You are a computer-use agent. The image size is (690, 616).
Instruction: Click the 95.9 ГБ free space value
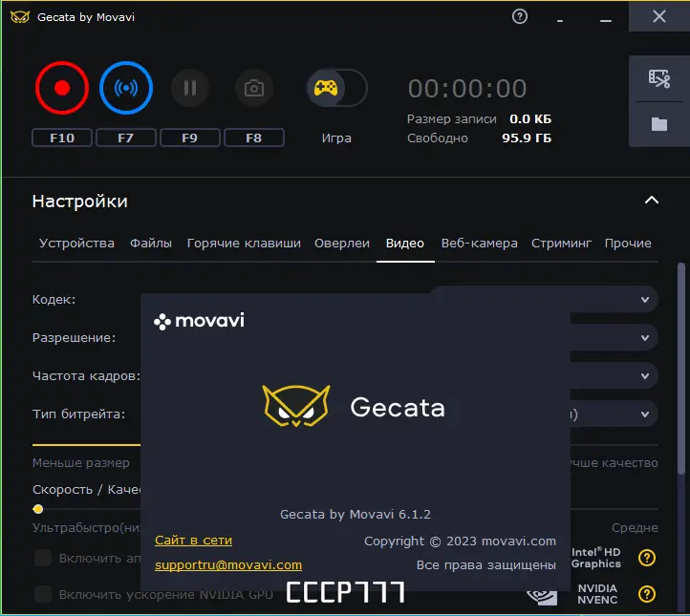(527, 138)
